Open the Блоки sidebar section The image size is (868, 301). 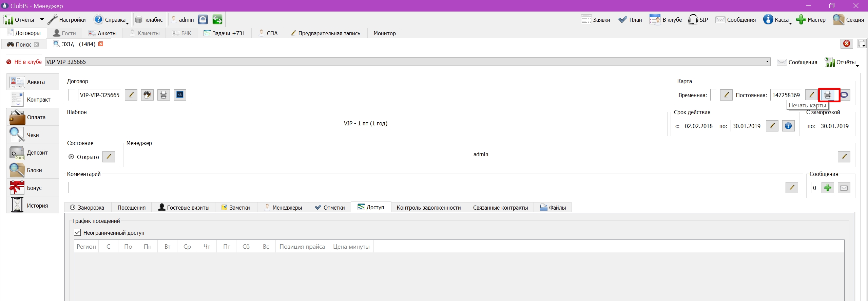point(33,170)
